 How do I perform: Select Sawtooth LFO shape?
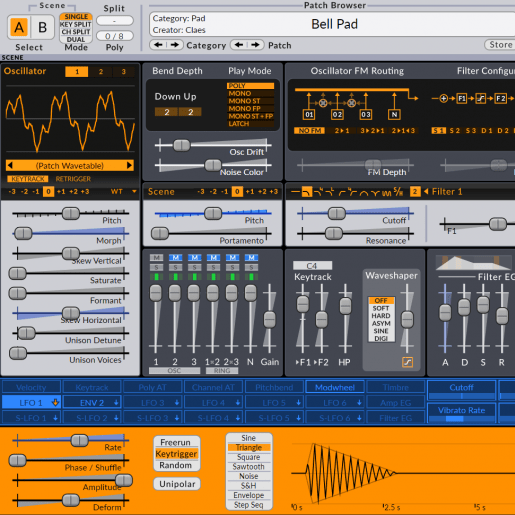tap(249, 466)
